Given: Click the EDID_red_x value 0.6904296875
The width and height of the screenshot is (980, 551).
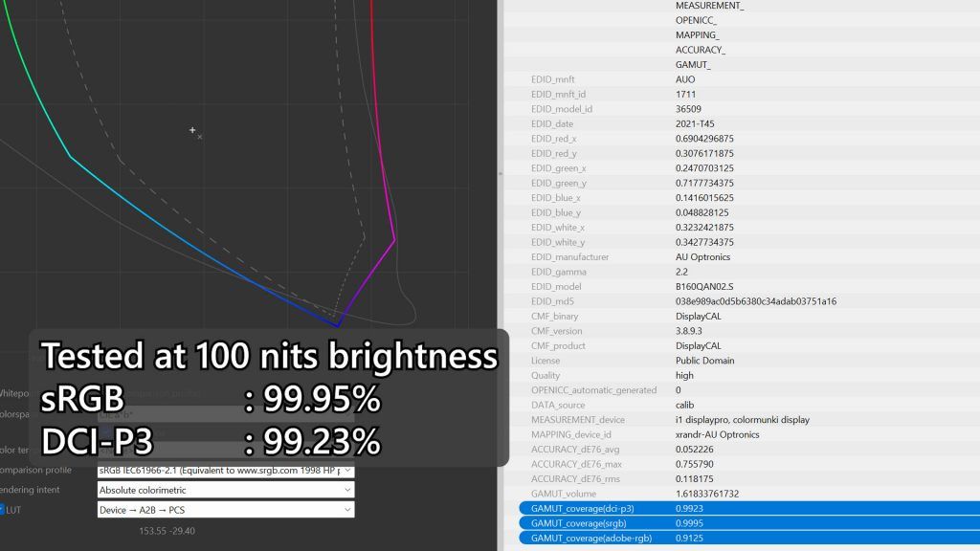Looking at the screenshot, I should pos(704,139).
